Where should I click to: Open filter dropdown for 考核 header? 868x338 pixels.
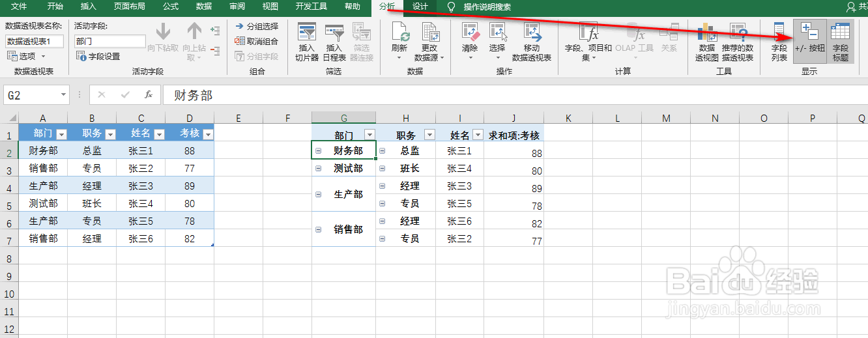pyautogui.click(x=208, y=134)
